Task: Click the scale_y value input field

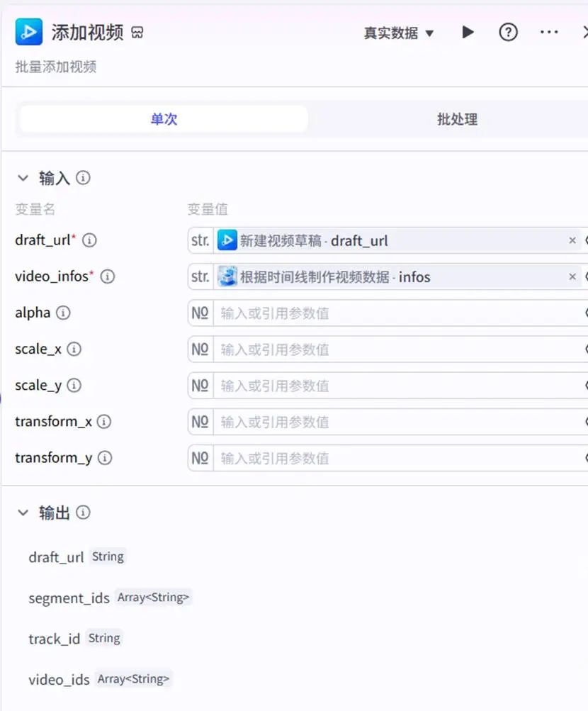Action: click(x=399, y=386)
